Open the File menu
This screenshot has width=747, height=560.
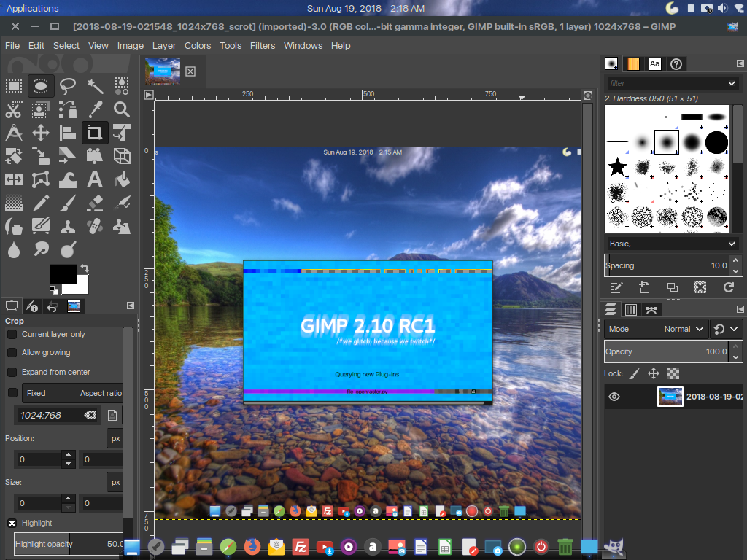tap(12, 46)
